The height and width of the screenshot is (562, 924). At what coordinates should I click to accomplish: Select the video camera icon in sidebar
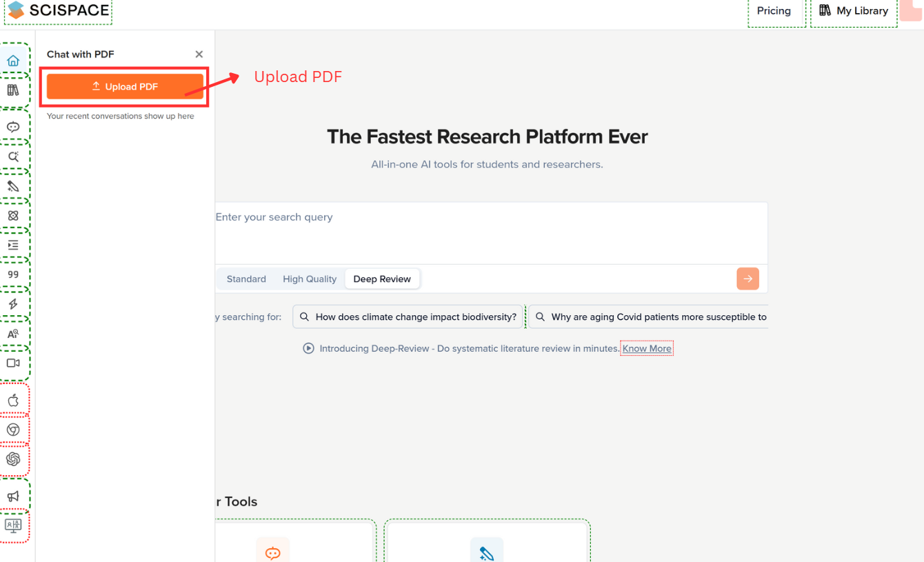tap(13, 363)
